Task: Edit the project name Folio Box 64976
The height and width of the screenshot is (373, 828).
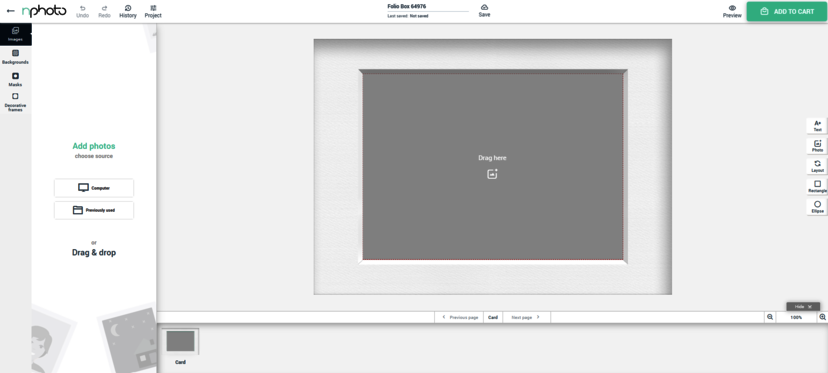Action: [428, 7]
